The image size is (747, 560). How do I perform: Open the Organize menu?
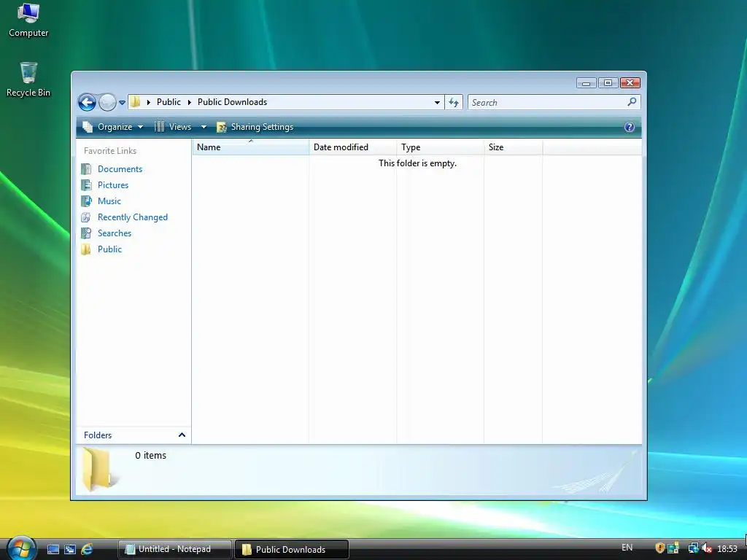(x=113, y=127)
